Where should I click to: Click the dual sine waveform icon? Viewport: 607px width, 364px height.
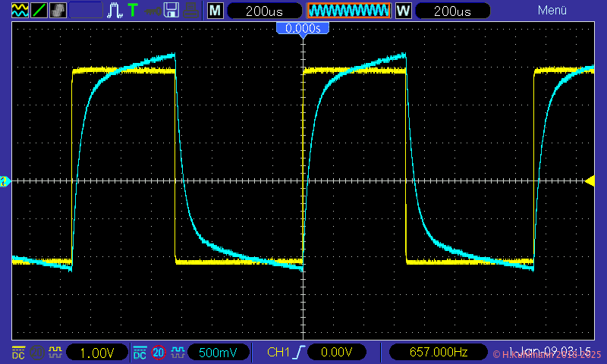point(20,11)
